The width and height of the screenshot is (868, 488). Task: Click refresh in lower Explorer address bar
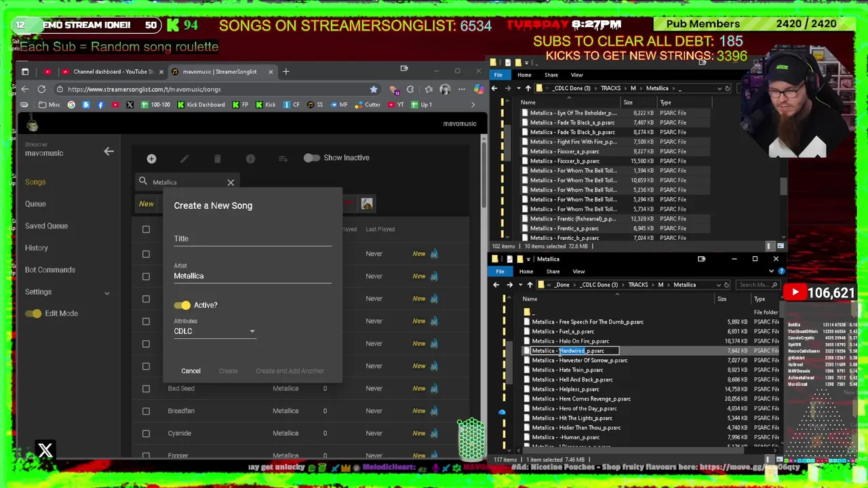click(x=727, y=285)
